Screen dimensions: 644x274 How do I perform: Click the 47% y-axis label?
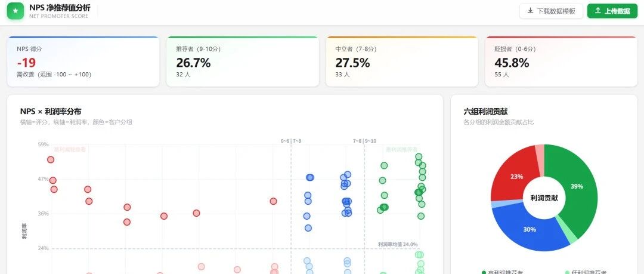click(43, 179)
